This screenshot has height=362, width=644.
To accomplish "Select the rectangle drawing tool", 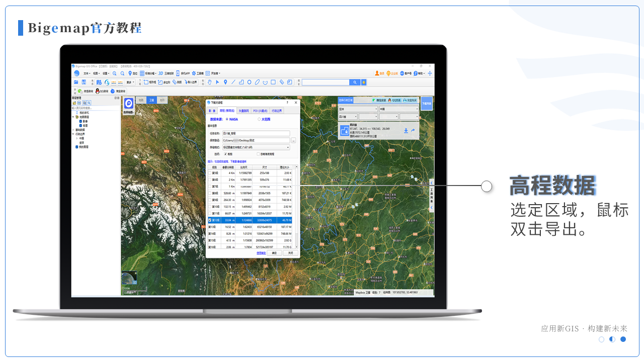I will click(273, 82).
